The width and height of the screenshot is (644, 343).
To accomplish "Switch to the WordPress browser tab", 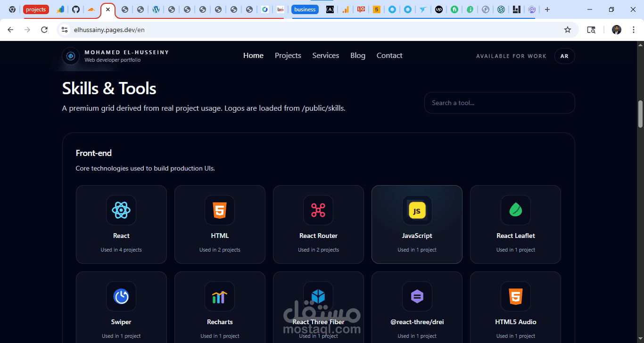I will [156, 9].
